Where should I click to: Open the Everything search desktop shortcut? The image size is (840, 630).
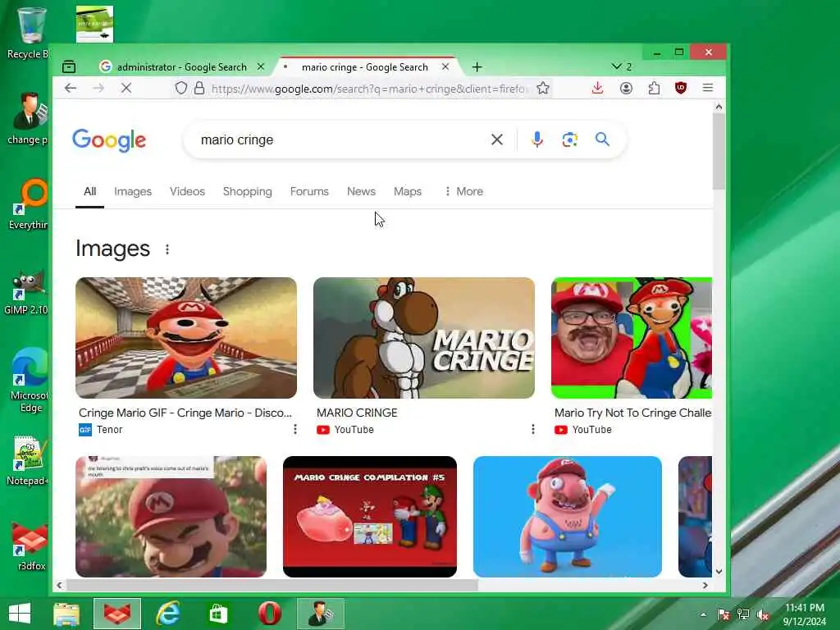click(x=29, y=204)
